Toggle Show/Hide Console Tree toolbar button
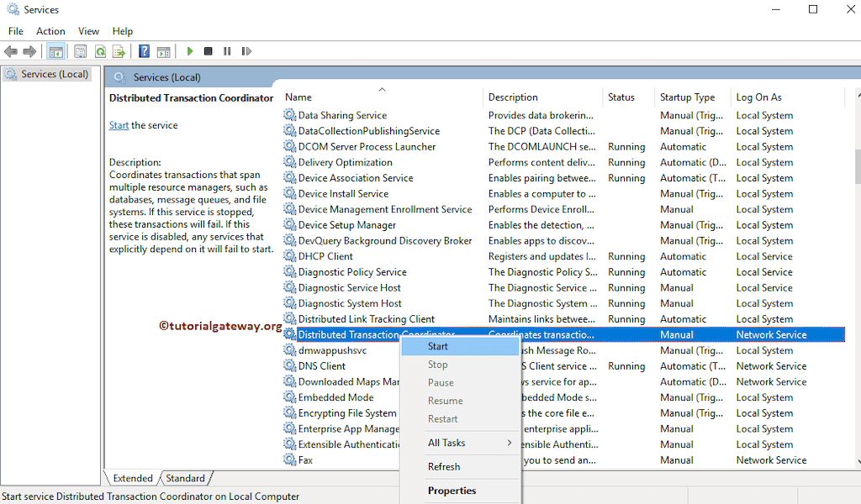 pyautogui.click(x=56, y=52)
